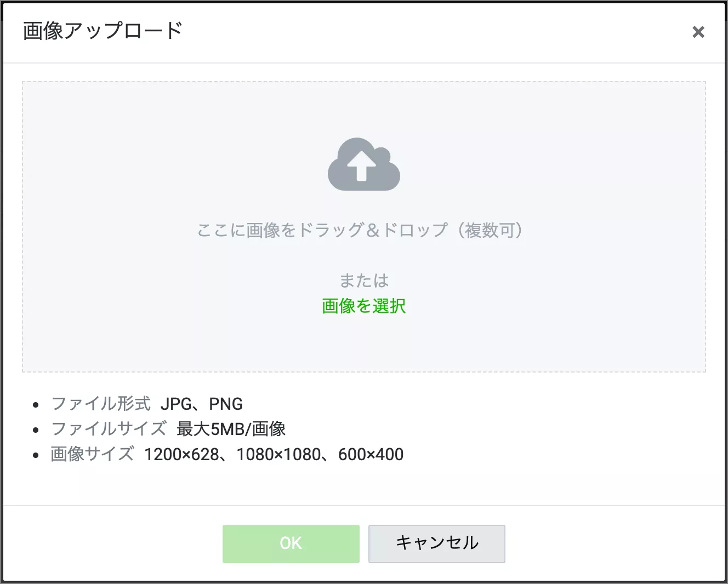
Task: Click the cloud upload icon
Action: 363,164
